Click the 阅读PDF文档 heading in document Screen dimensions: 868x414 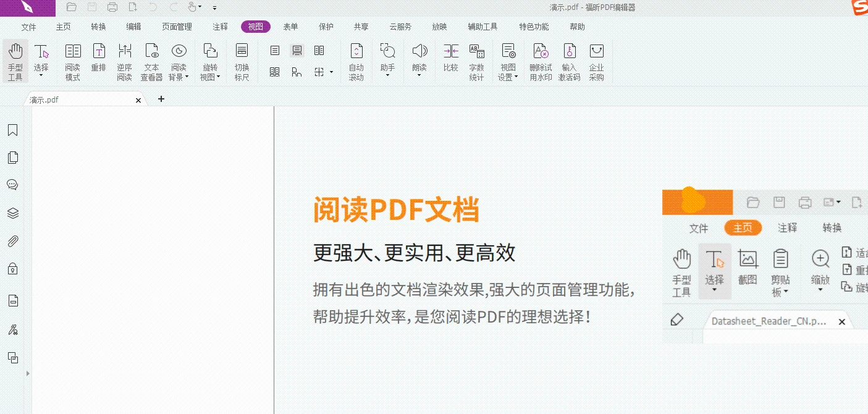click(x=396, y=209)
